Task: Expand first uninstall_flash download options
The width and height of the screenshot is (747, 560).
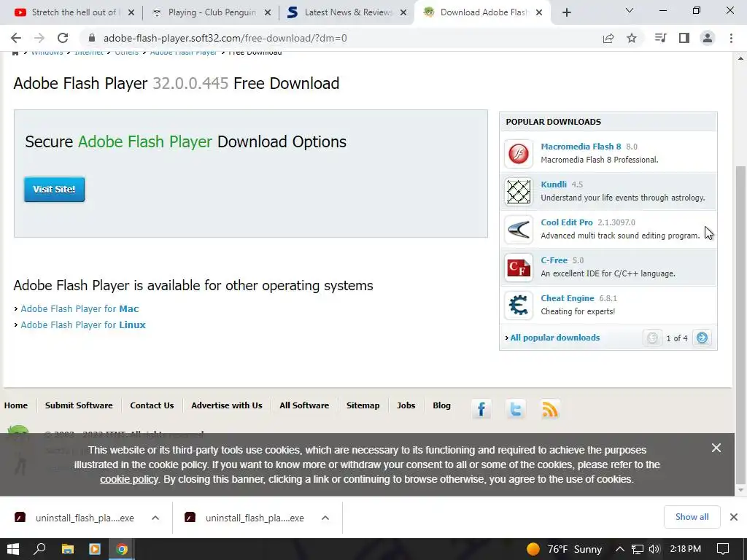Action: click(x=155, y=518)
